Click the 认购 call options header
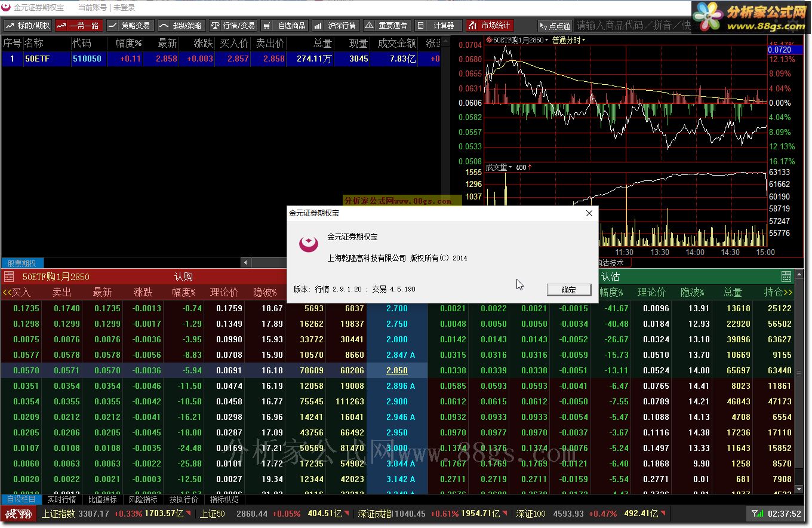 click(x=183, y=277)
